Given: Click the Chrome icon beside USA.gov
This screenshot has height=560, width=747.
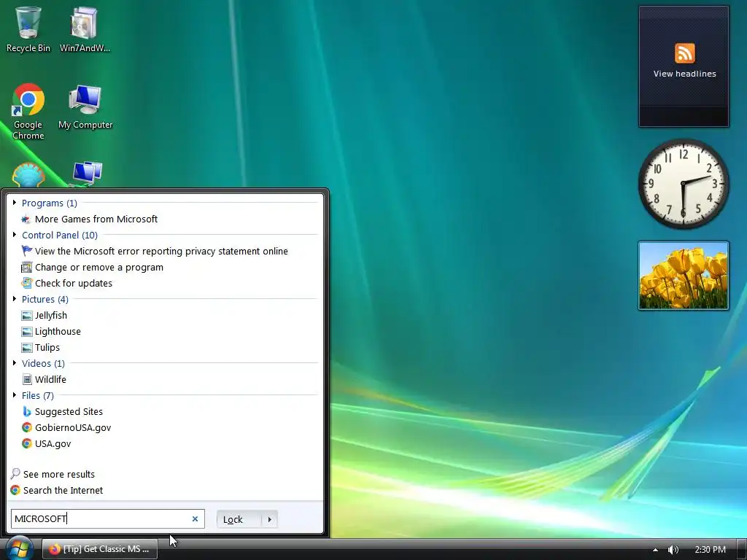Looking at the screenshot, I should tap(27, 443).
